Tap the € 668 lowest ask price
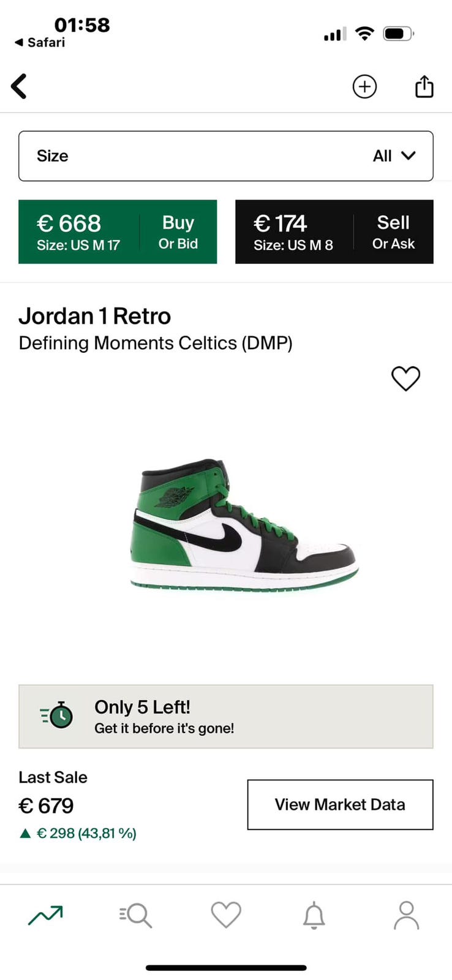This screenshot has width=452, height=980. pos(69,224)
